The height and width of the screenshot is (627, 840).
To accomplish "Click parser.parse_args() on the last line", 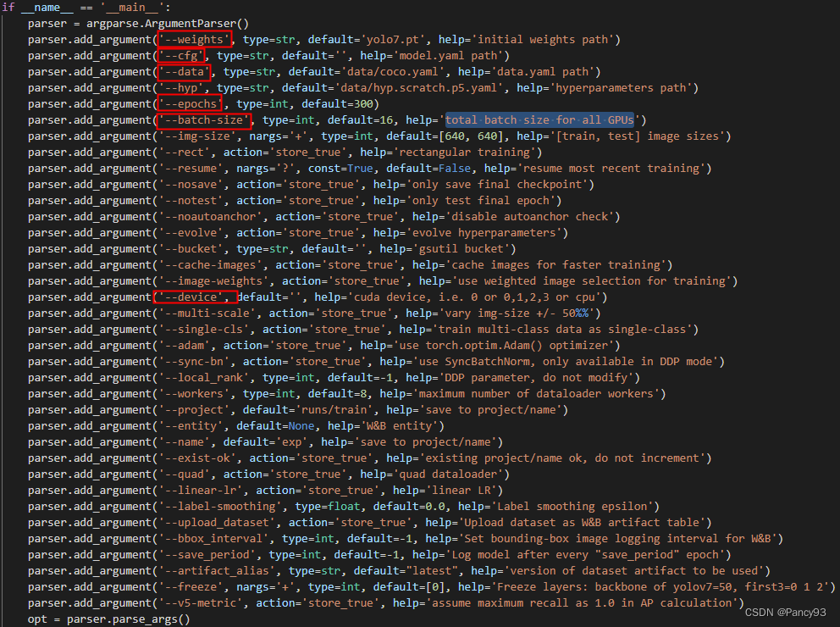I will click(129, 619).
